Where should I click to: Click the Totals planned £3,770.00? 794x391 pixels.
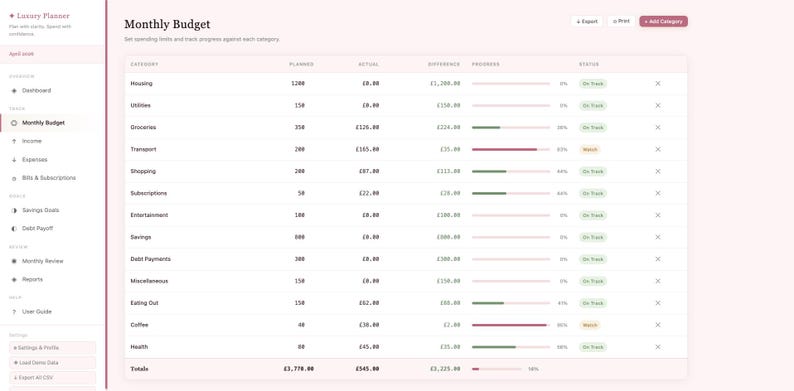pyautogui.click(x=299, y=369)
